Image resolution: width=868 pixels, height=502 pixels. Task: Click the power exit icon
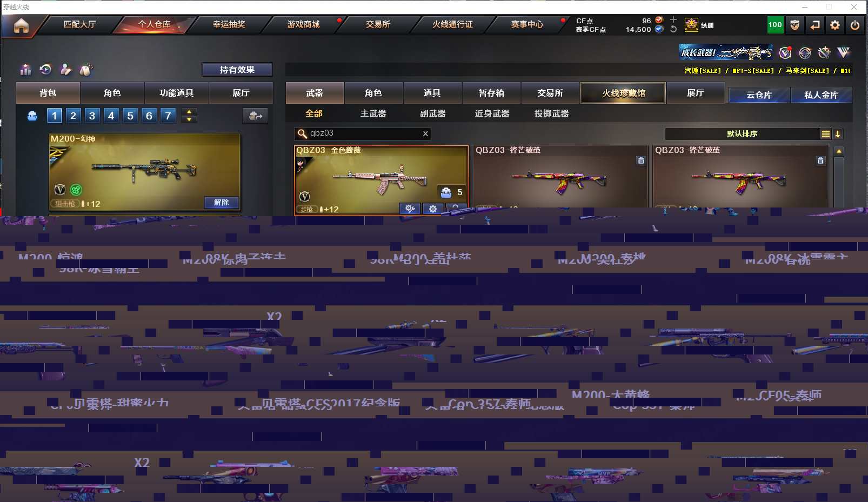click(855, 25)
